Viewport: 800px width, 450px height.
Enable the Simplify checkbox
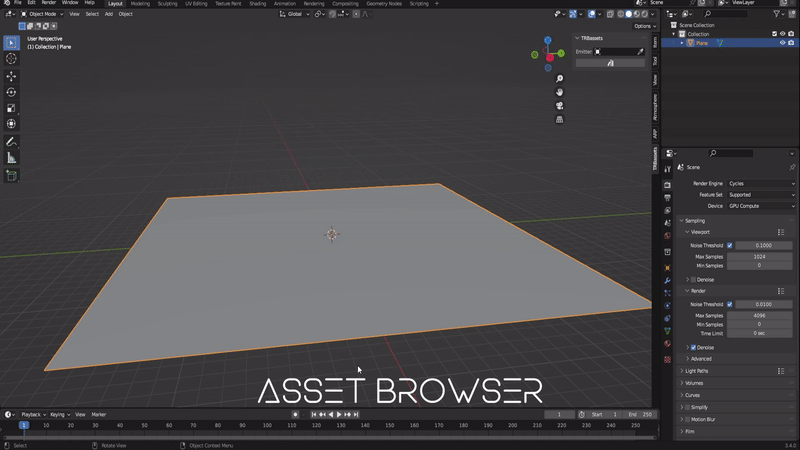click(687, 407)
